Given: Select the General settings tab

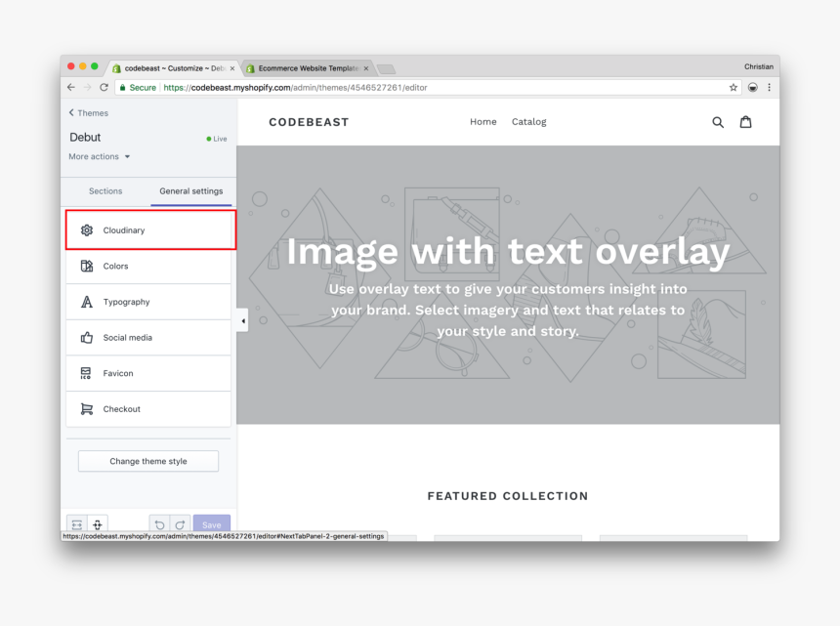Looking at the screenshot, I should pyautogui.click(x=191, y=191).
